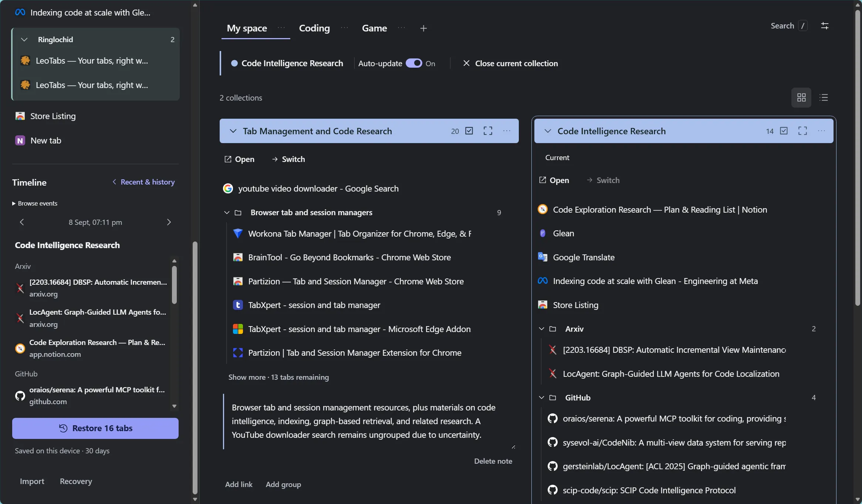Go to previous timeline event arrow
This screenshot has height=504, width=862.
point(22,222)
